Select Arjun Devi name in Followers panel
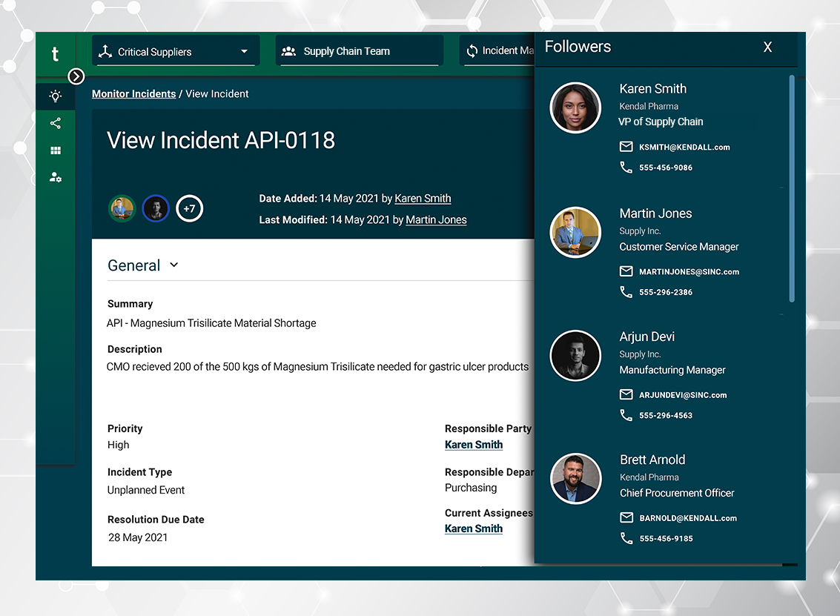The height and width of the screenshot is (616, 840). [646, 337]
